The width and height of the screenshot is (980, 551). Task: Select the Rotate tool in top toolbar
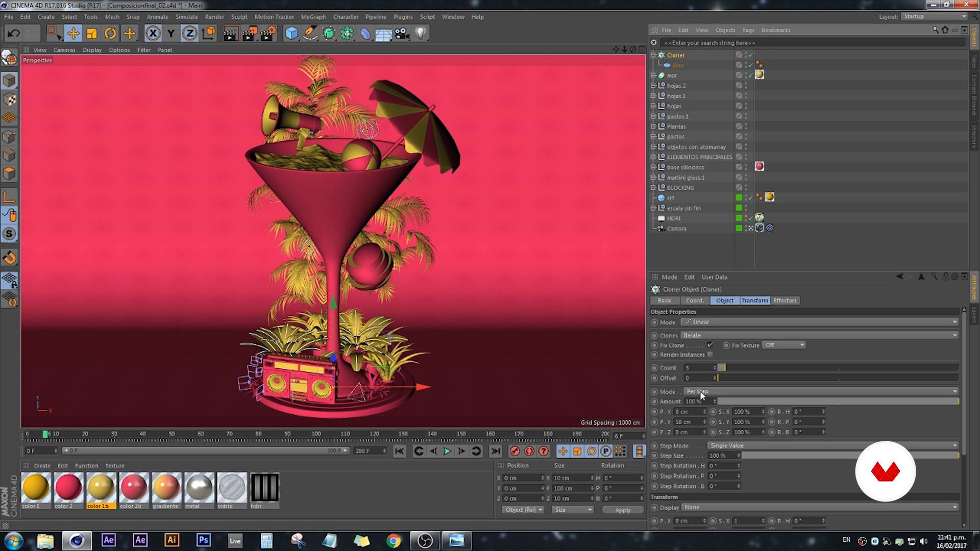click(x=110, y=34)
